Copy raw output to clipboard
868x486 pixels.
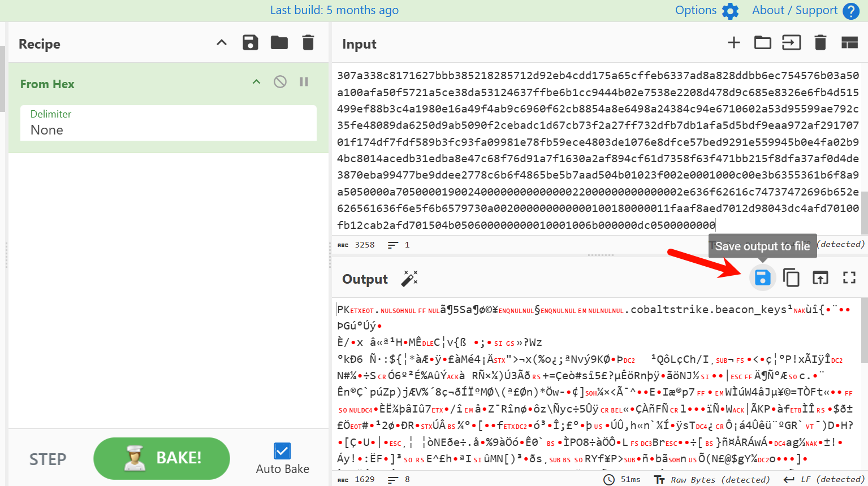(x=791, y=277)
